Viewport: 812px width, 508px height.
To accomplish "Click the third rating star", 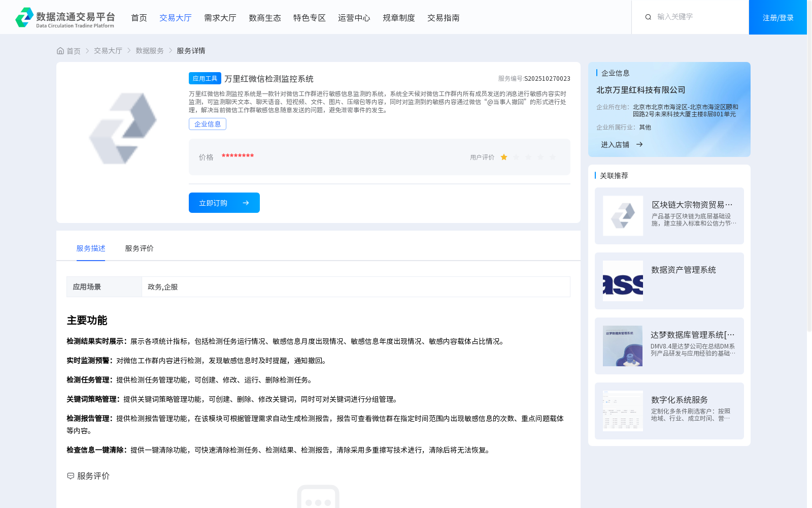I will pos(528,157).
